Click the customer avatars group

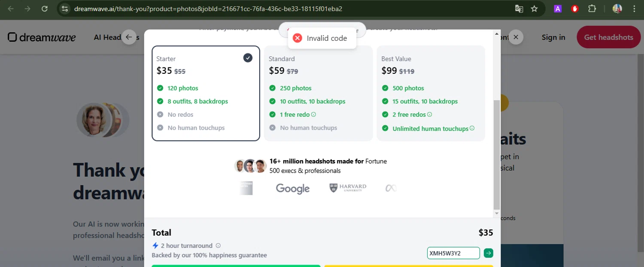250,166
